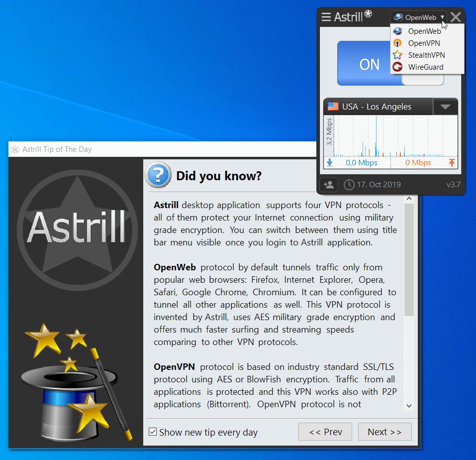
Task: Click the 17. Oct 2019 expiry date
Action: pyautogui.click(x=379, y=184)
